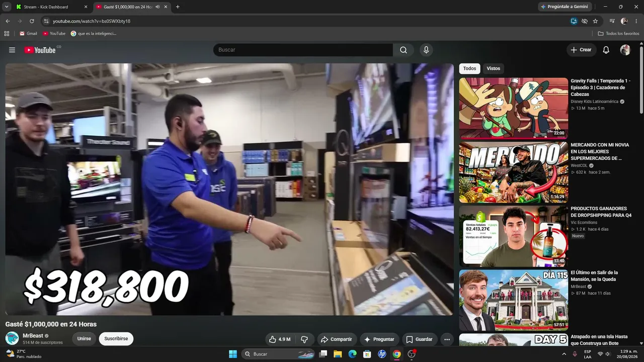The image size is (644, 362).
Task: Open the Chrome apps grid shortcut
Action: tap(7, 34)
